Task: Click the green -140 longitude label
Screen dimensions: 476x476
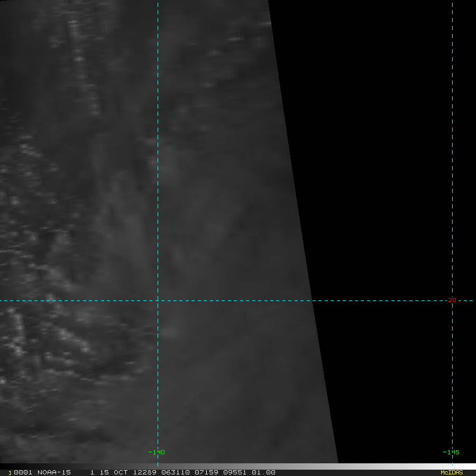Action: tap(157, 452)
